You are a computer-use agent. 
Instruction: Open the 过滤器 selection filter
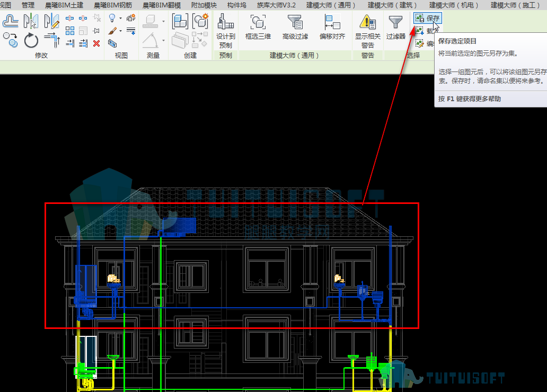395,27
